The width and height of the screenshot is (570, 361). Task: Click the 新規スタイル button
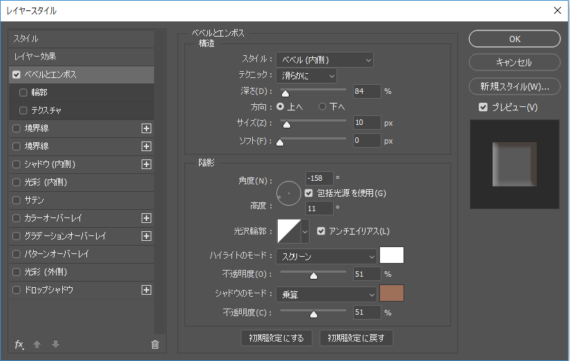click(x=514, y=87)
